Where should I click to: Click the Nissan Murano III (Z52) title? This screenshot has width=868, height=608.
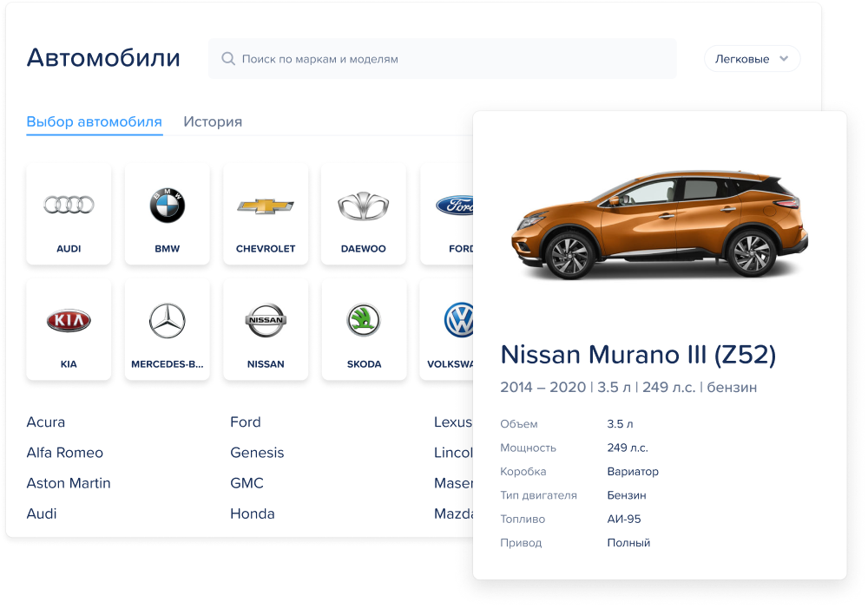[638, 355]
